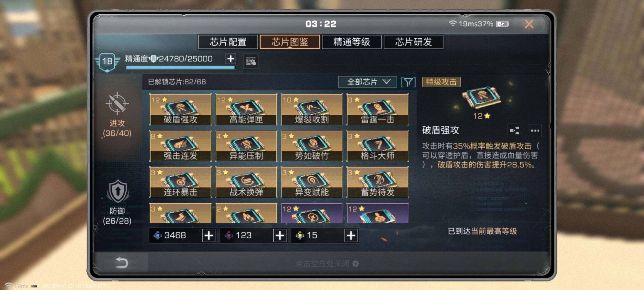Open the filter funnel icon

click(x=408, y=82)
